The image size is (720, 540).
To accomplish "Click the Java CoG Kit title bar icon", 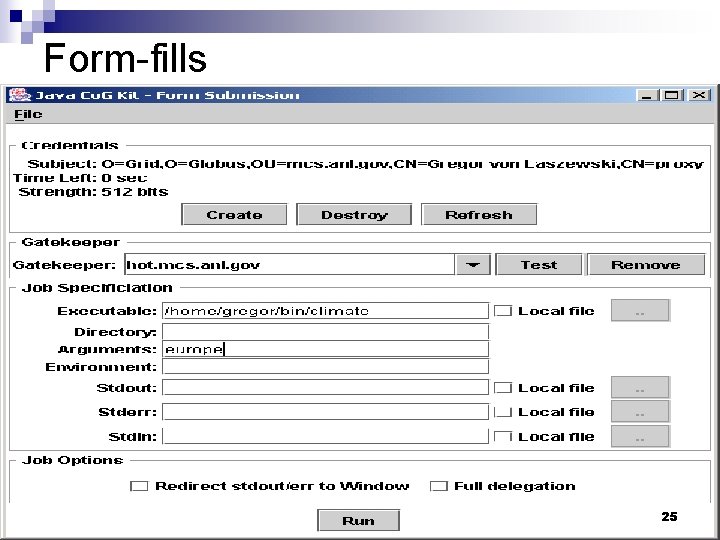I will tap(20, 95).
